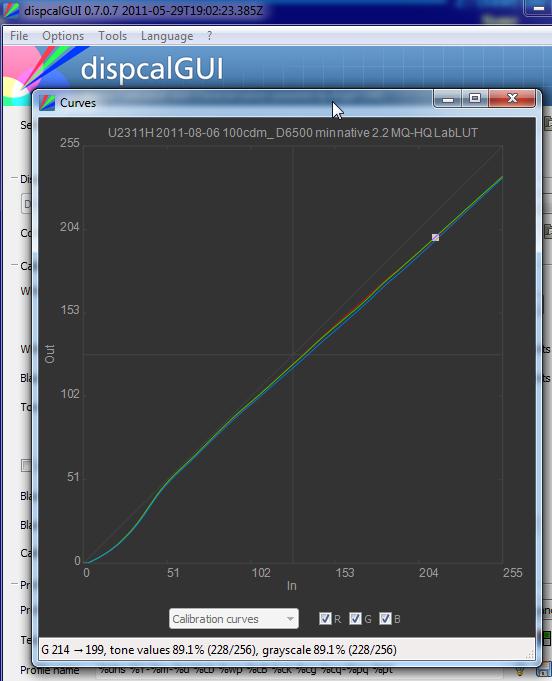Click the dispcalGUI title bar icon

click(10, 10)
